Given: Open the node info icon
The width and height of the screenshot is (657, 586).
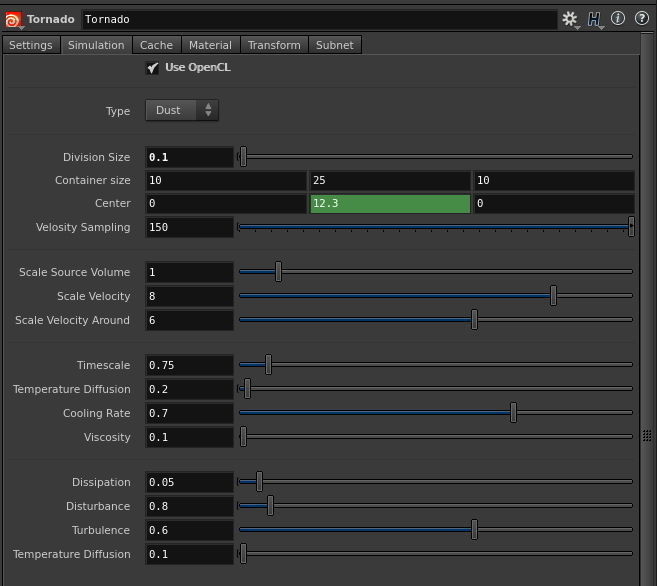Looking at the screenshot, I should tap(618, 19).
